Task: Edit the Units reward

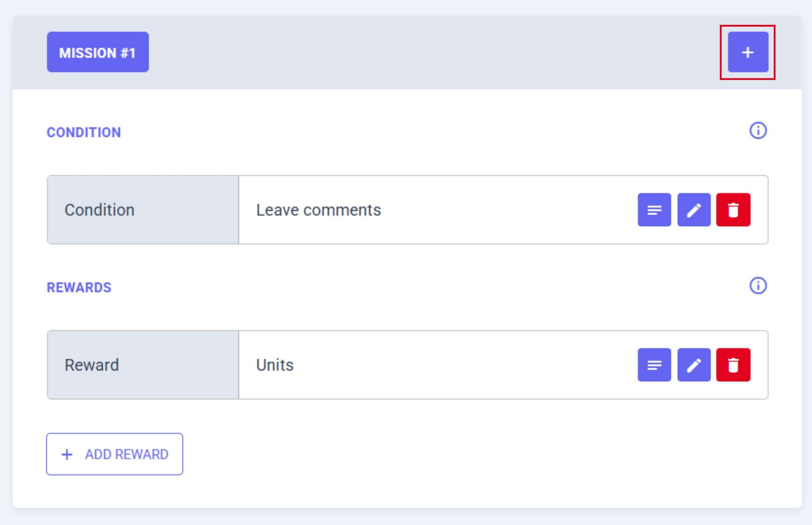Action: [x=694, y=365]
